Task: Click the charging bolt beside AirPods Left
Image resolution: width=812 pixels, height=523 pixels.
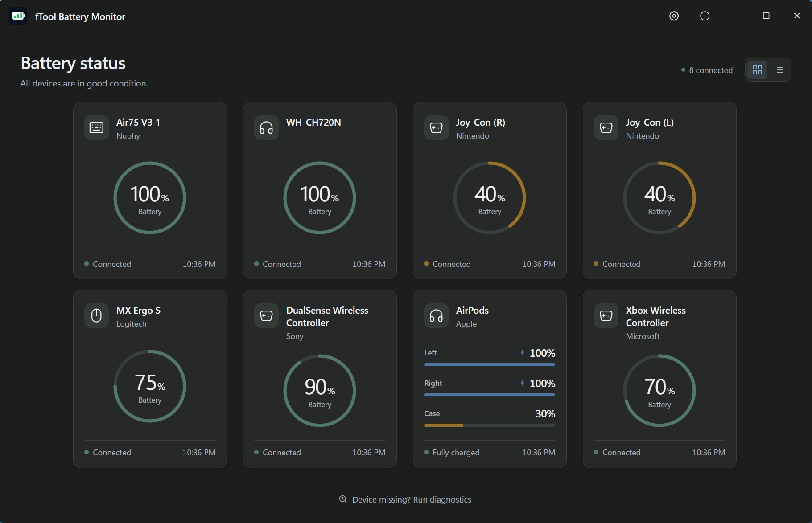Action: tap(522, 353)
